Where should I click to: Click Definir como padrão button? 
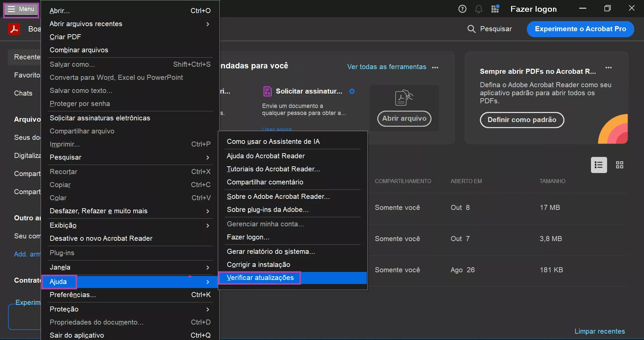click(x=522, y=120)
